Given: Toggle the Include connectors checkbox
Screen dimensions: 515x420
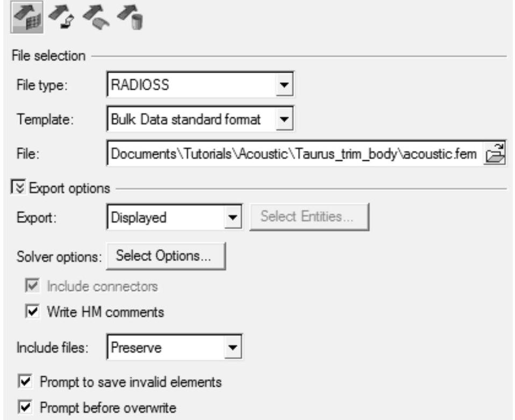Looking at the screenshot, I should click(32, 287).
